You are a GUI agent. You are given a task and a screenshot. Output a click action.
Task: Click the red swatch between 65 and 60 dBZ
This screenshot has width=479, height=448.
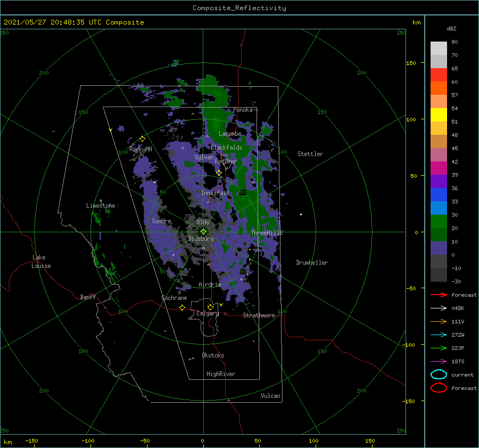[439, 75]
